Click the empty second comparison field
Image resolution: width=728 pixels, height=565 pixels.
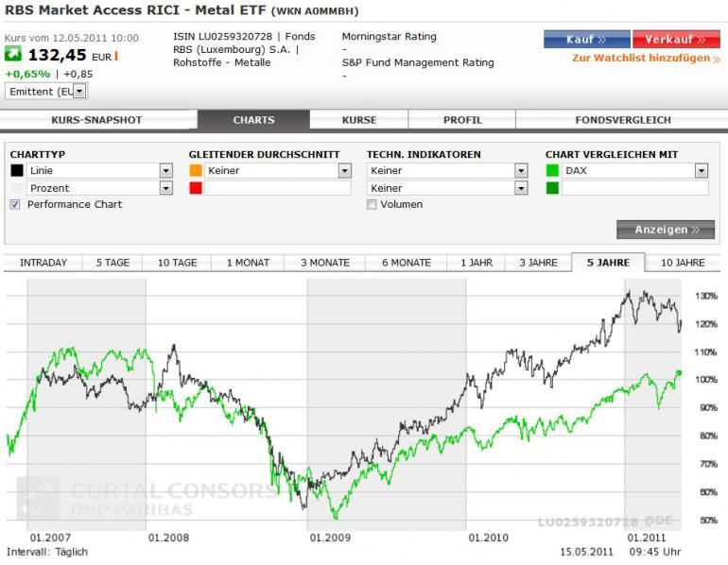point(635,188)
